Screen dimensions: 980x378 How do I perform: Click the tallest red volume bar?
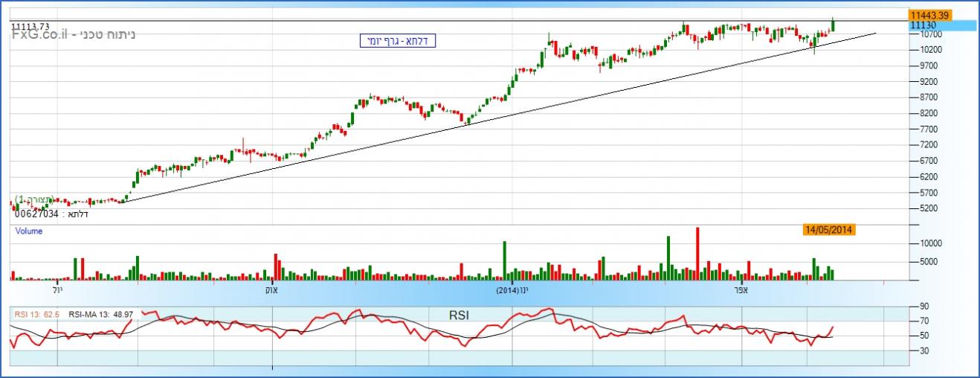[697, 253]
